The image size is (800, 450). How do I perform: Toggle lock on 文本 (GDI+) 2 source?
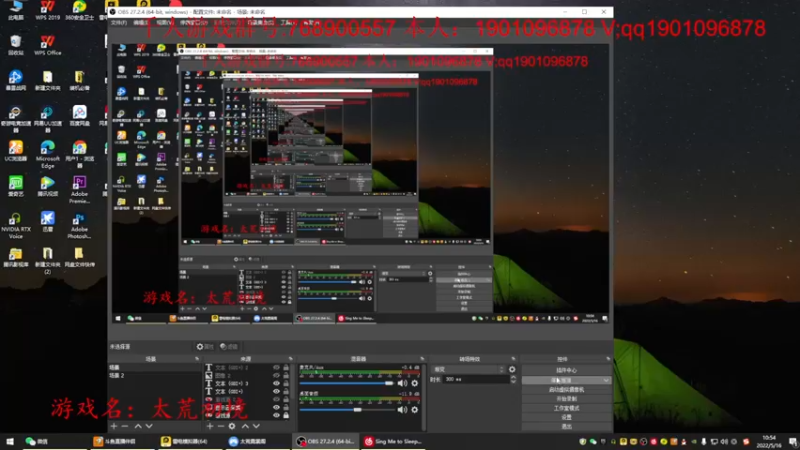[x=286, y=367]
